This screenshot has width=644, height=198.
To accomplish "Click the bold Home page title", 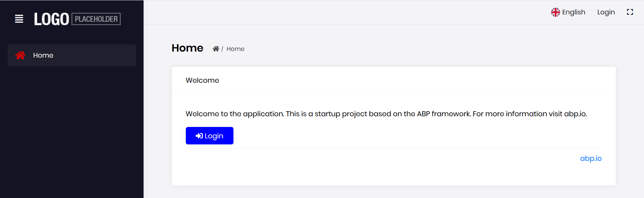I will click(x=187, y=48).
